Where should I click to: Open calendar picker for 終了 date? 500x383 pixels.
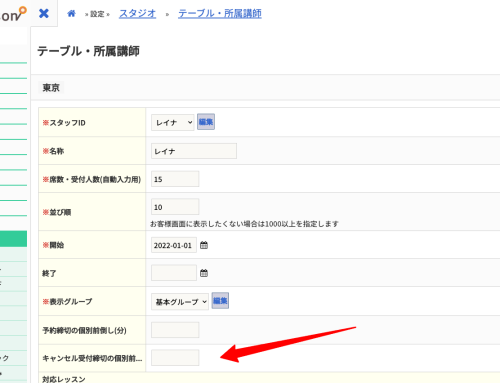point(204,273)
